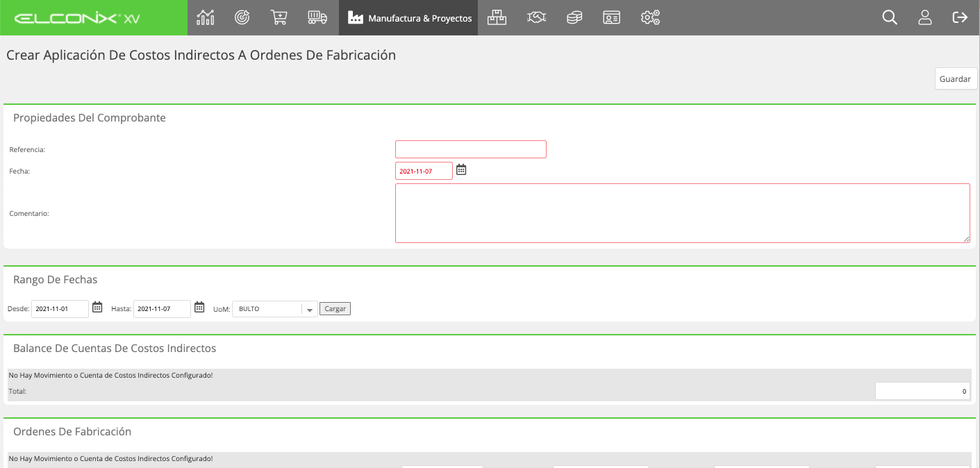Click the Total value field showing 0
This screenshot has height=468, width=980.
922,392
